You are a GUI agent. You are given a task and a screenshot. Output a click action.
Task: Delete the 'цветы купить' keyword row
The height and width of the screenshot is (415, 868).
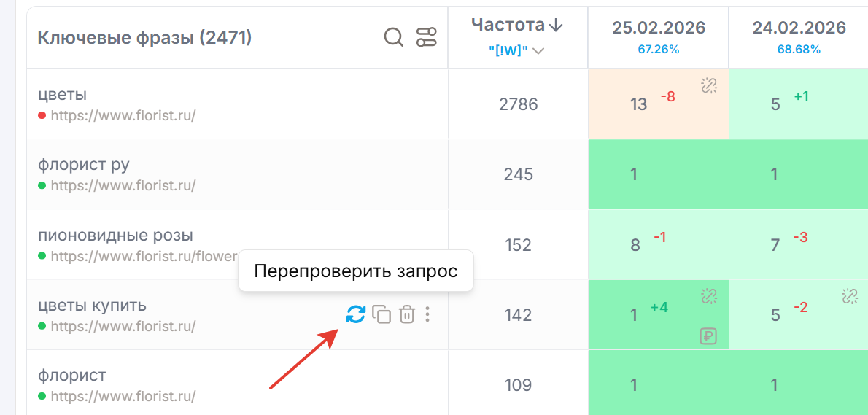[x=407, y=314]
